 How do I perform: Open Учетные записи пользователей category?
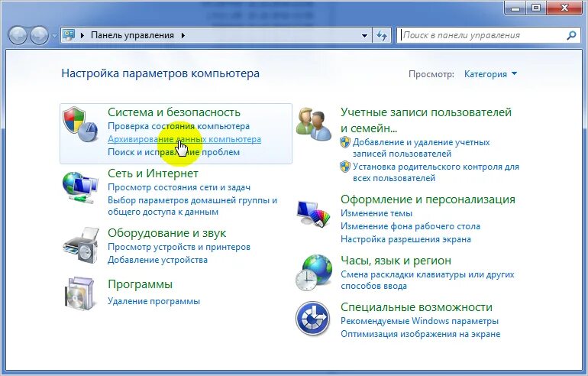click(426, 120)
